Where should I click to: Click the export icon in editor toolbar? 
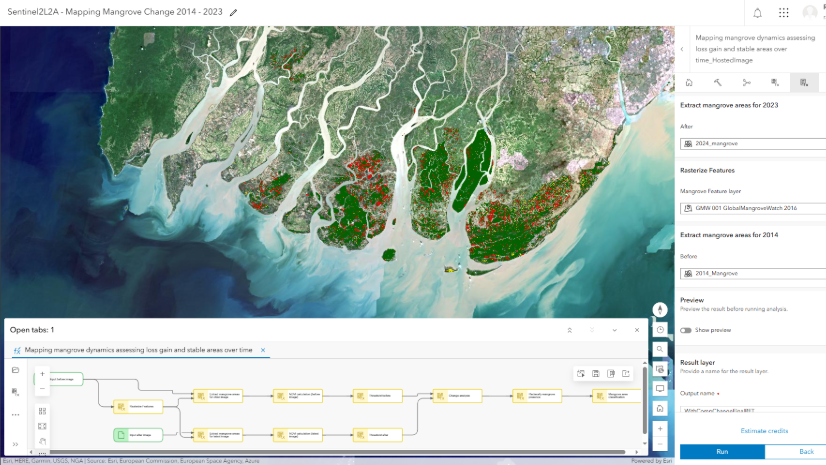coord(626,373)
